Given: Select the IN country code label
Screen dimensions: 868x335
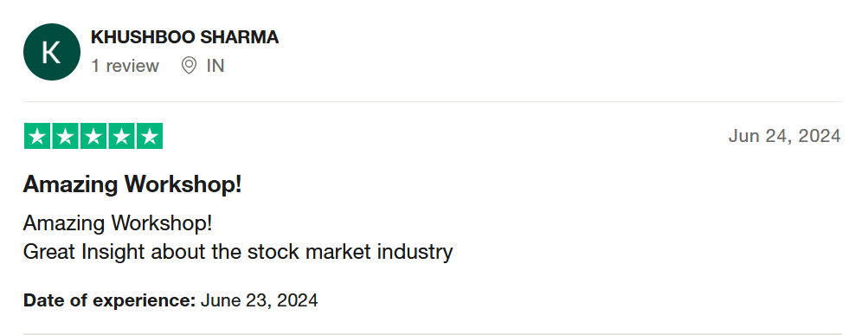Looking at the screenshot, I should tap(215, 66).
